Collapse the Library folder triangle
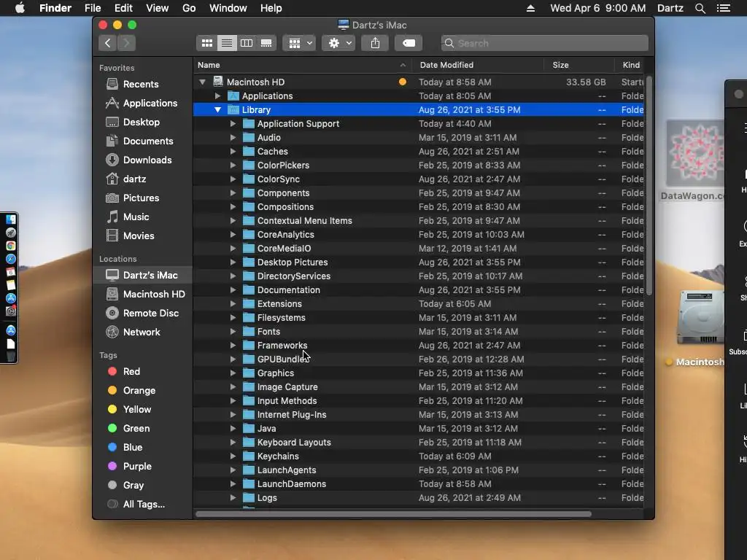Screen dimensions: 747x560 pos(217,110)
